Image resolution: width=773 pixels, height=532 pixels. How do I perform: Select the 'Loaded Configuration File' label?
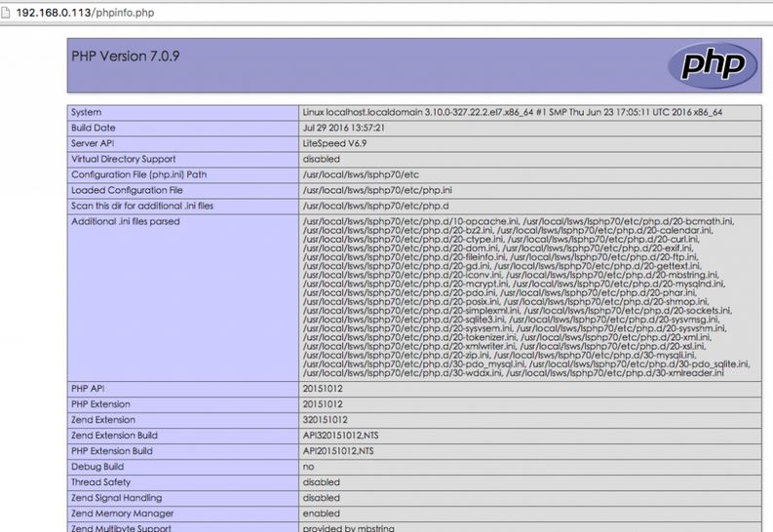127,190
